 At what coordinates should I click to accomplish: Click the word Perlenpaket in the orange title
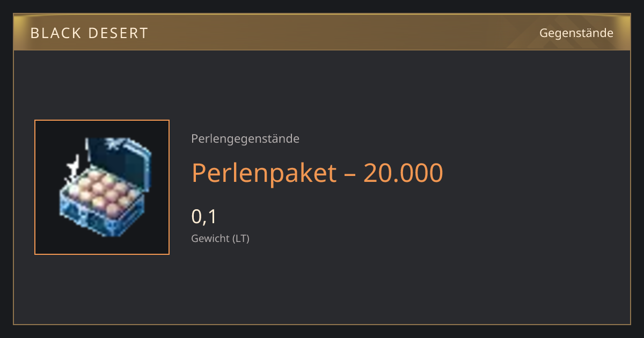pos(264,173)
